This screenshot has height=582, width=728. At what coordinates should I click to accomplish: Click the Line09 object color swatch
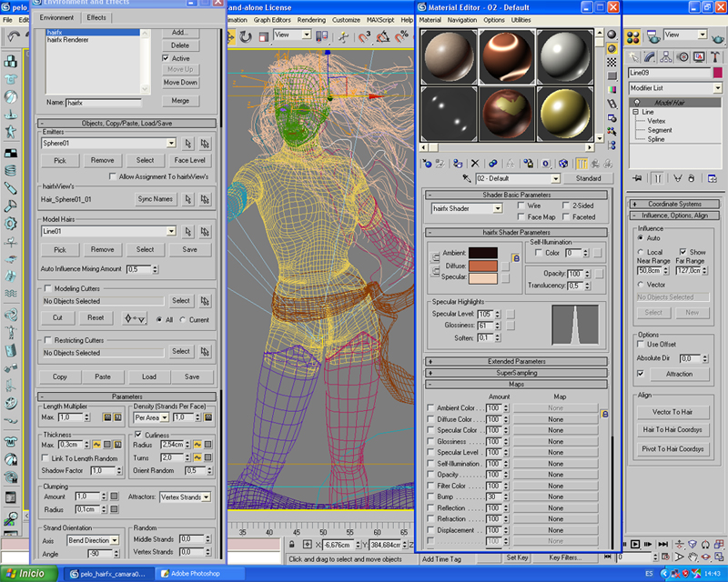click(x=717, y=73)
